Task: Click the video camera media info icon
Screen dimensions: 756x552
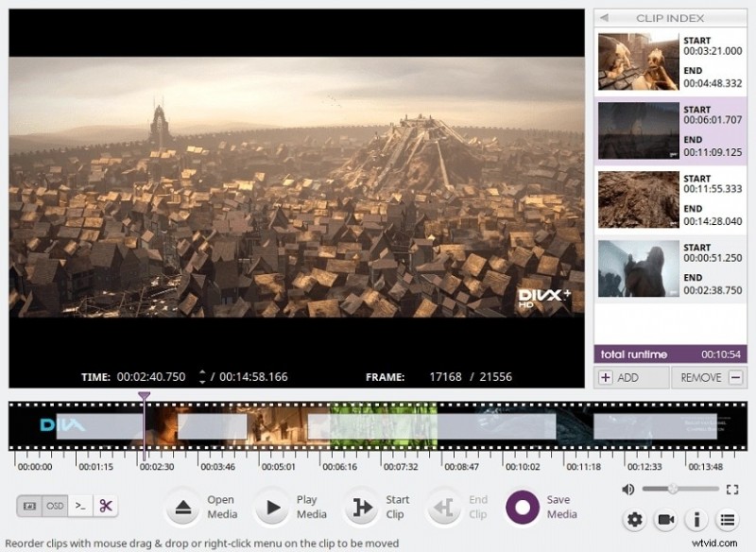Action: click(x=665, y=520)
